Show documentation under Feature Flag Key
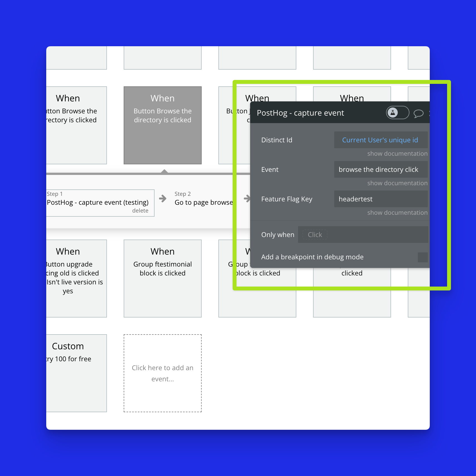The image size is (476, 476). pyautogui.click(x=397, y=213)
